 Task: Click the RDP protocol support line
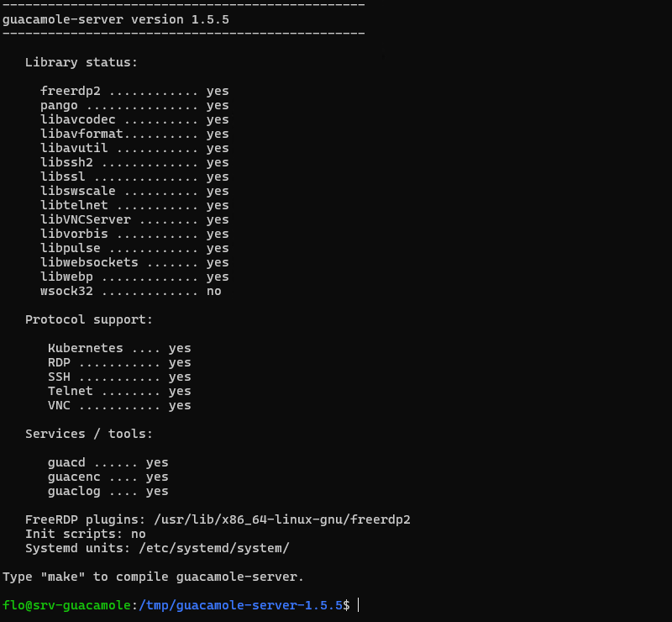[119, 363]
